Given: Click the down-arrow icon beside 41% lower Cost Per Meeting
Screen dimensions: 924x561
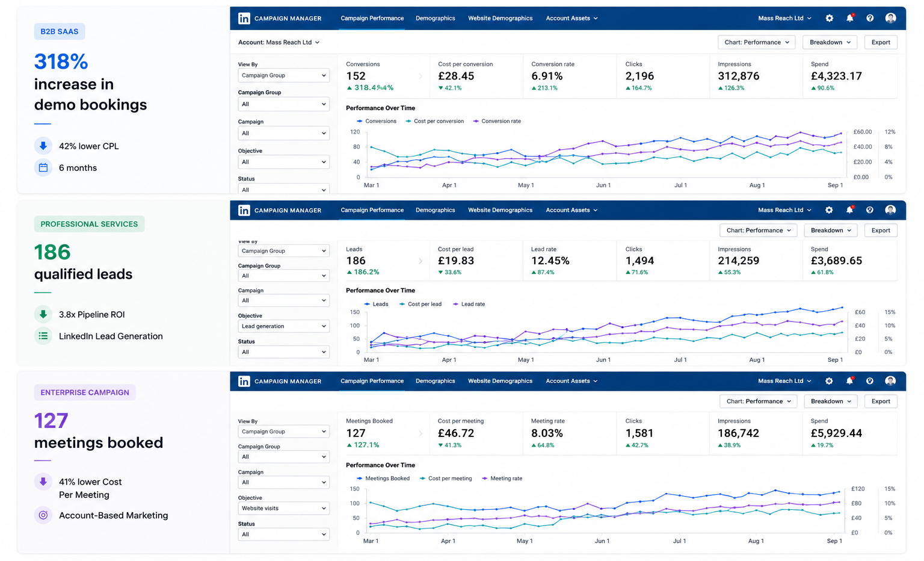Looking at the screenshot, I should point(43,482).
